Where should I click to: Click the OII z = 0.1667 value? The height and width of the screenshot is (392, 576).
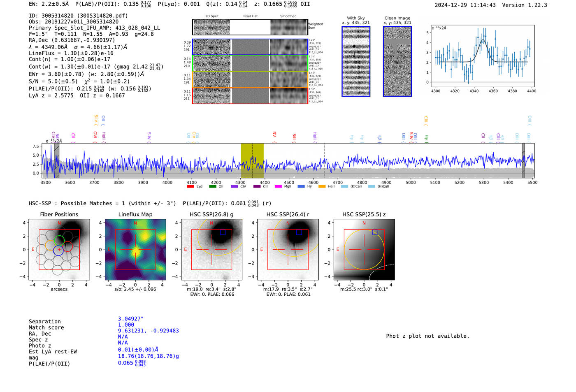102,95
